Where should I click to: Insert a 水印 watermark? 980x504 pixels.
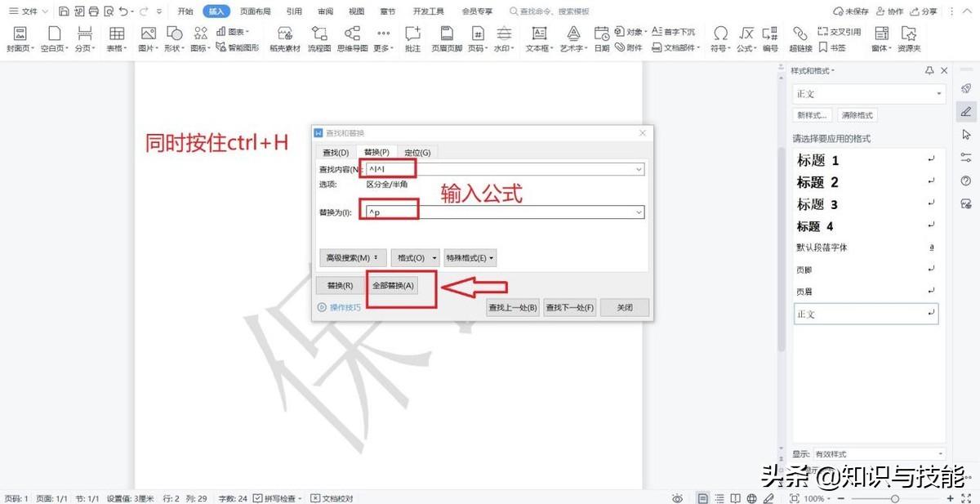point(503,37)
